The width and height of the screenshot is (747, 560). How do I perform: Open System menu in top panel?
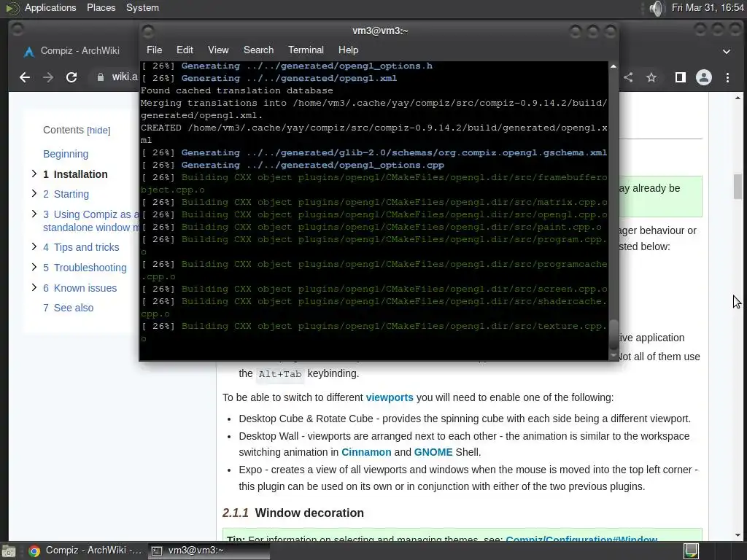pyautogui.click(x=142, y=7)
